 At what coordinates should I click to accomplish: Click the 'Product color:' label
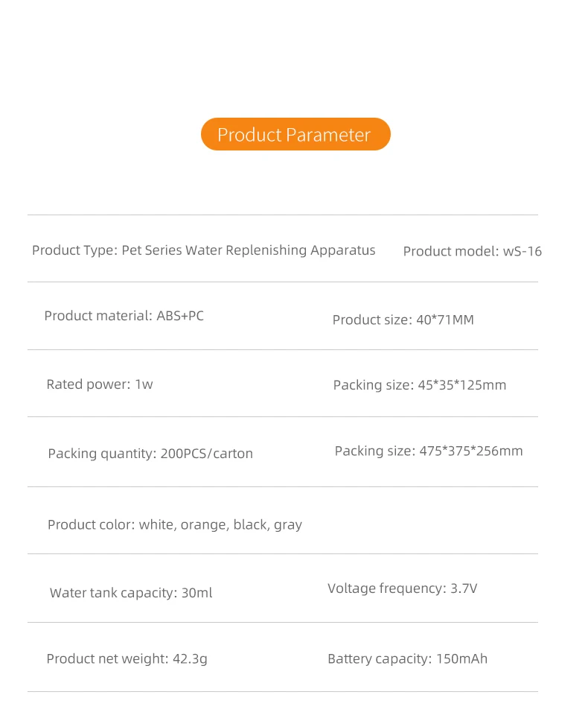(91, 525)
